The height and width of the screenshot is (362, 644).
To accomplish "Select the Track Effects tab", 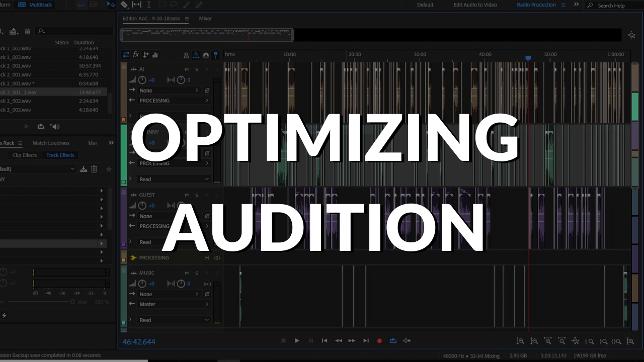I will pos(60,155).
